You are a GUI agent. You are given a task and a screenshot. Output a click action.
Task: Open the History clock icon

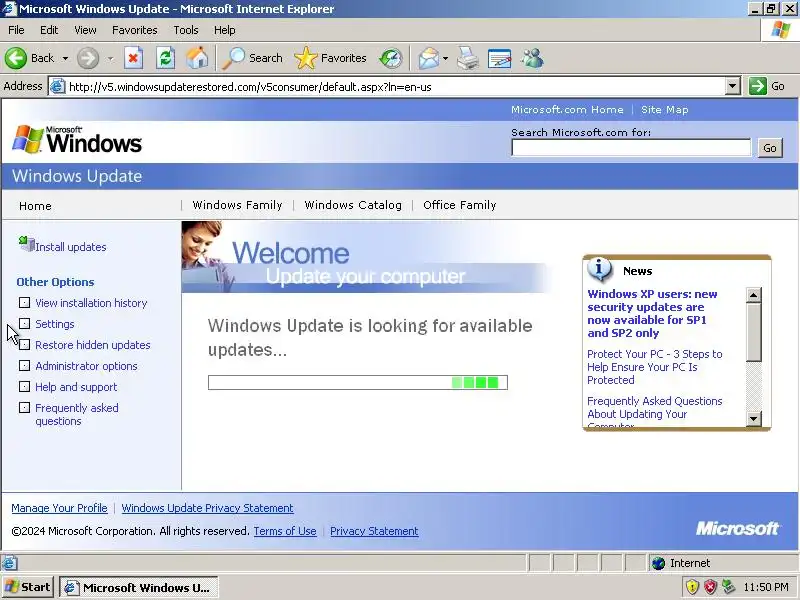(x=391, y=58)
